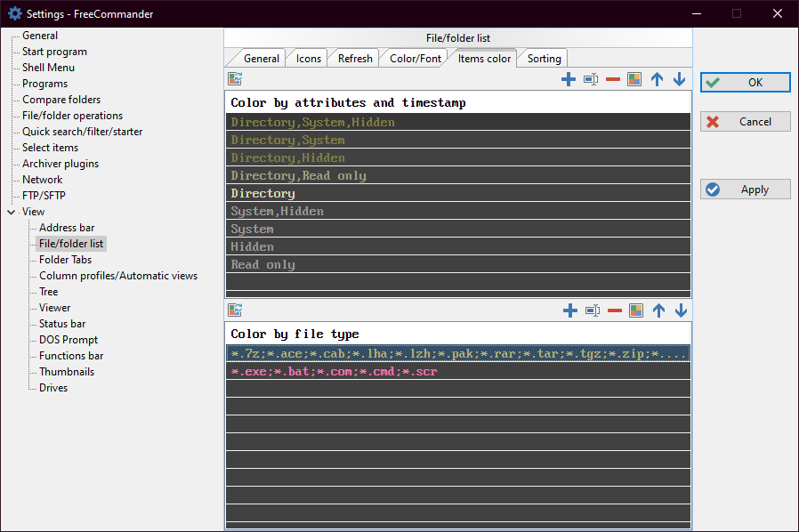Open Folder Tabs settings in tree
The width and height of the screenshot is (799, 532).
click(x=65, y=260)
